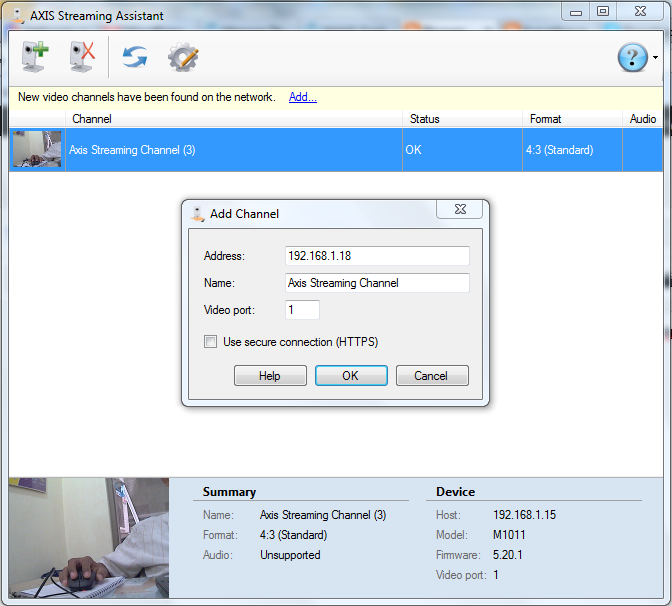This screenshot has width=672, height=606.
Task: Click the 4:3 (Standard) format cell in the row
Action: [x=572, y=150]
